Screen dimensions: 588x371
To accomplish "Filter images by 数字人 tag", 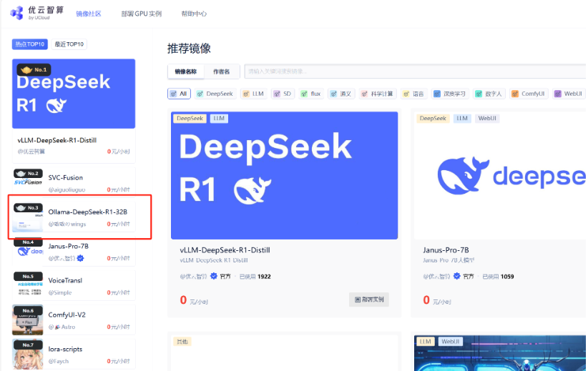I will 489,94.
